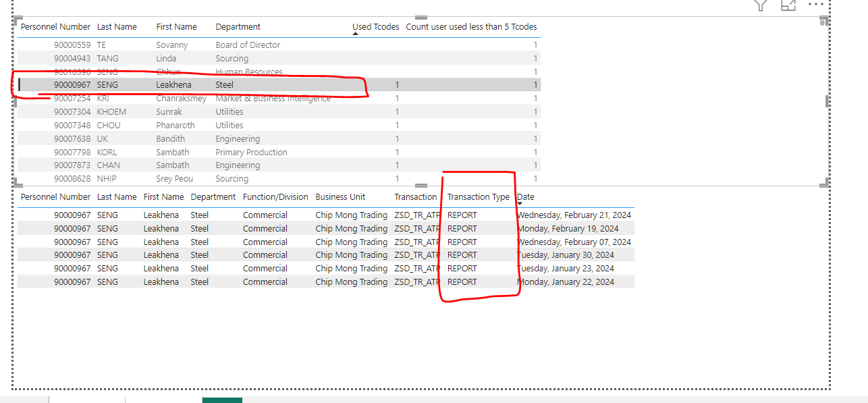Click Monday, January 22, 2024 date cell
This screenshot has height=403, width=868.
(566, 282)
